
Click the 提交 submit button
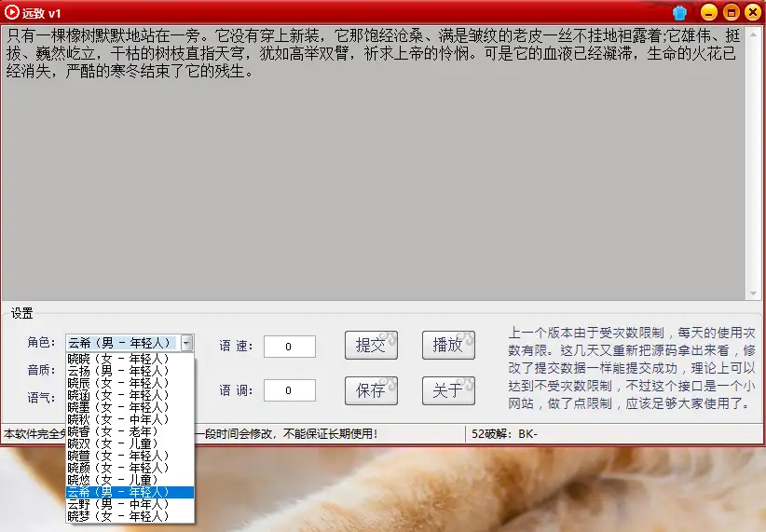(371, 345)
